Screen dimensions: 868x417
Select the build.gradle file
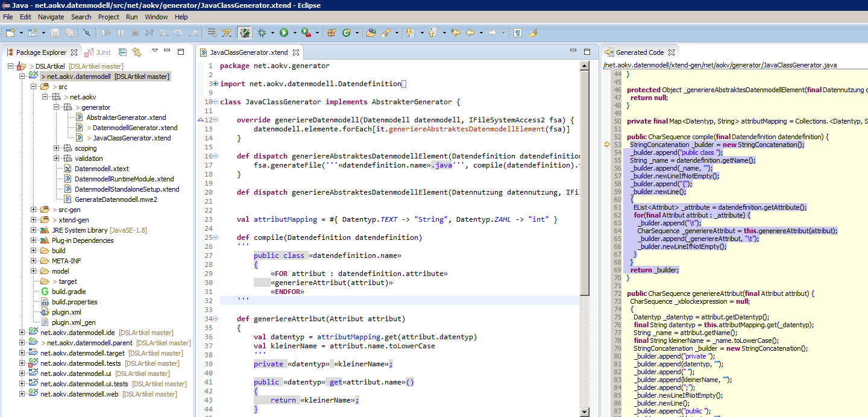69,292
